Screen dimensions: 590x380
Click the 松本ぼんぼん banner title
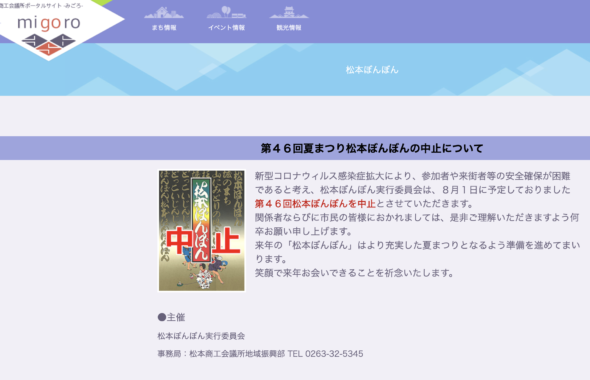point(372,70)
